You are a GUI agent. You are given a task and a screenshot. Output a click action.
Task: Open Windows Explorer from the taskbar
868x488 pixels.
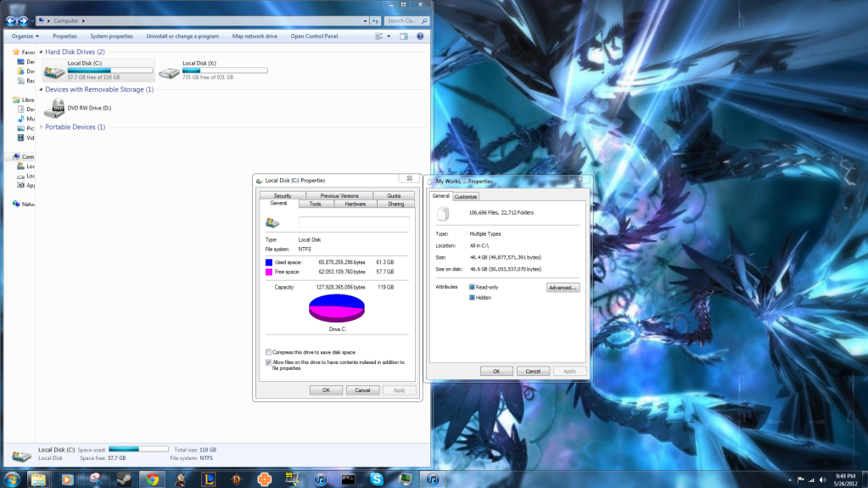pos(38,480)
